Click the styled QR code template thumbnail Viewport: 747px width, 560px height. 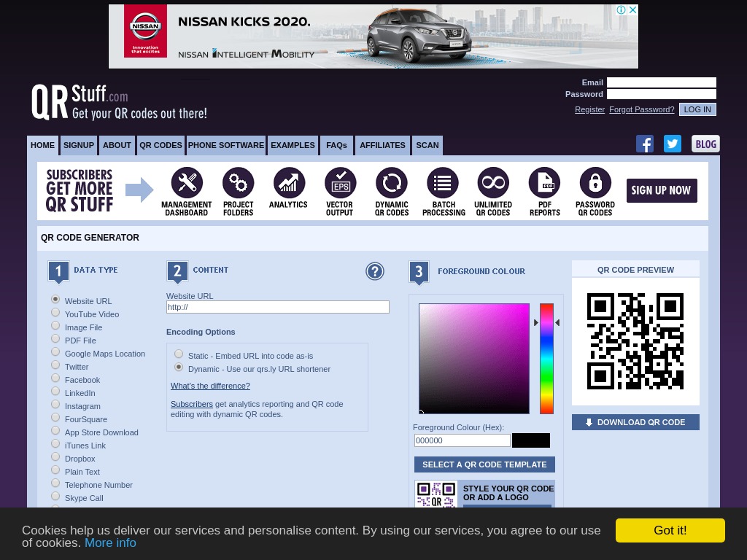(436, 494)
